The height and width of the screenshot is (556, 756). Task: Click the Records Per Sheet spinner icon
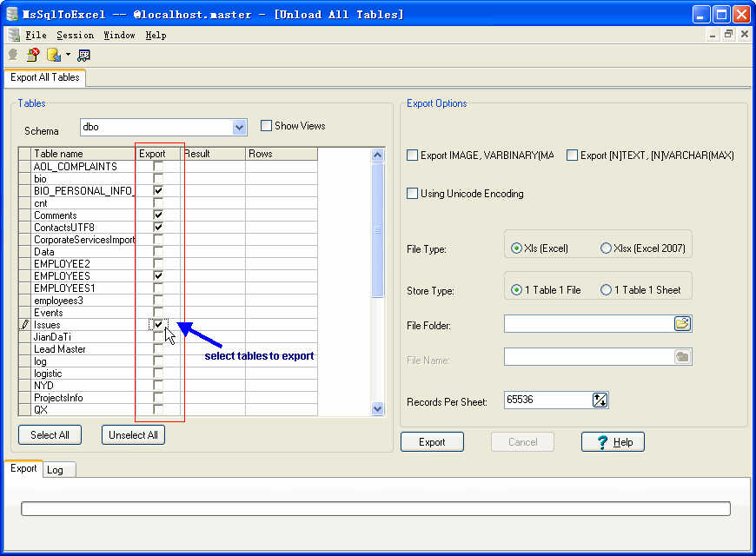click(x=600, y=400)
